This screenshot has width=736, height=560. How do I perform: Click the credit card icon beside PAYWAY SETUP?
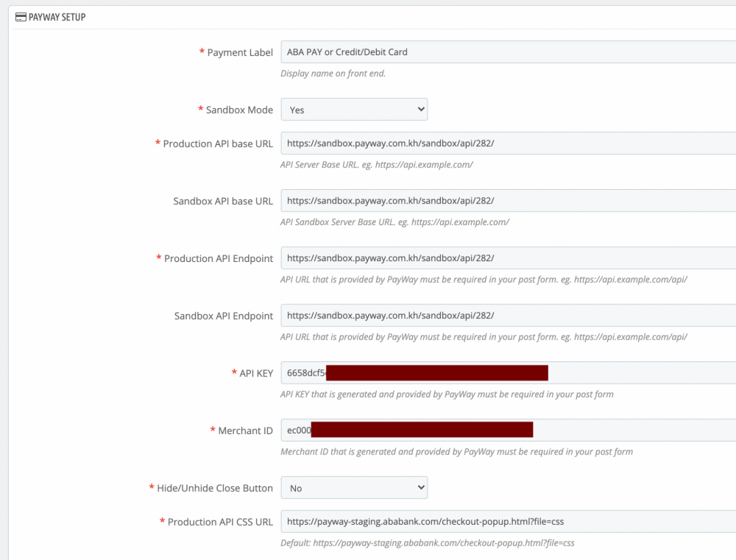click(19, 16)
